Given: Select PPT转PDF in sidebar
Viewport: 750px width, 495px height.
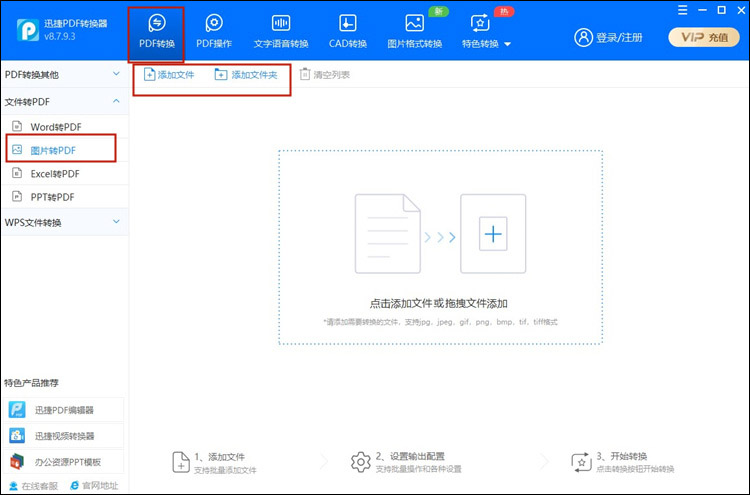Looking at the screenshot, I should click(x=65, y=197).
